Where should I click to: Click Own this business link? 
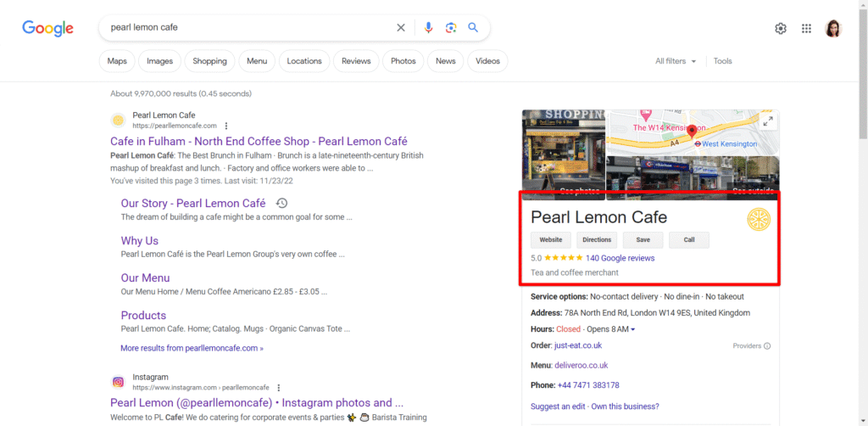(x=625, y=406)
